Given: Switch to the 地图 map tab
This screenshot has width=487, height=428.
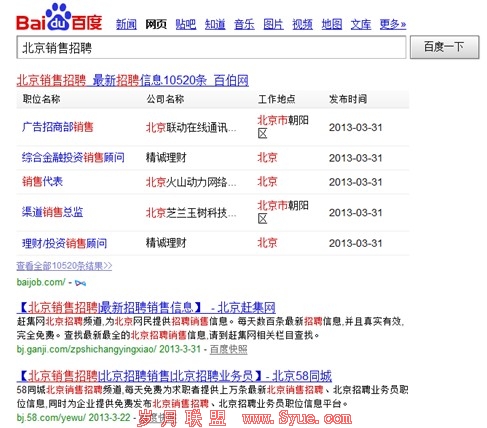Looking at the screenshot, I should pyautogui.click(x=332, y=24).
